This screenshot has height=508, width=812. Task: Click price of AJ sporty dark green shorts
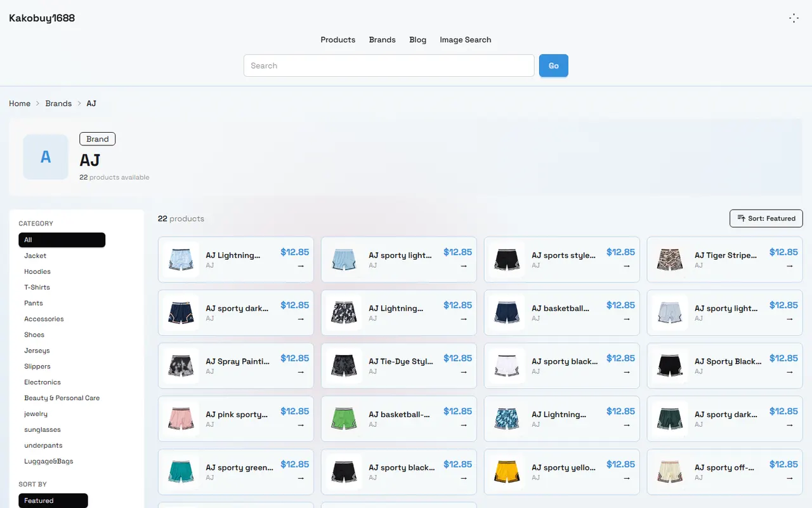click(783, 411)
